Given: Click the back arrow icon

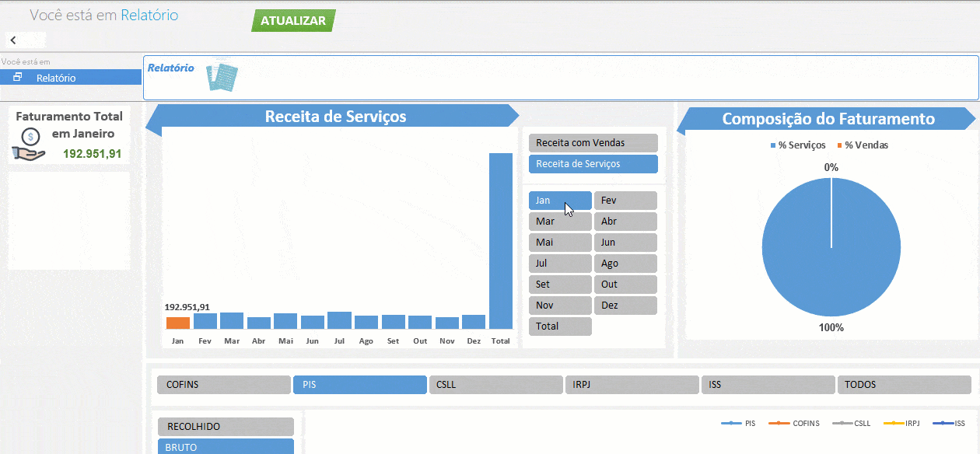Looking at the screenshot, I should click(x=13, y=40).
